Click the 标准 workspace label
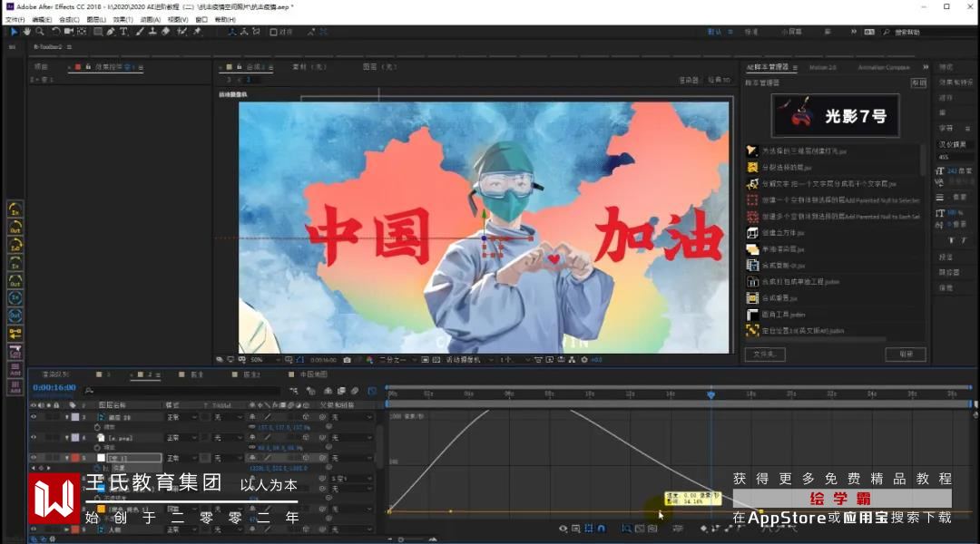Screen dimensions: 980x544 [751, 31]
